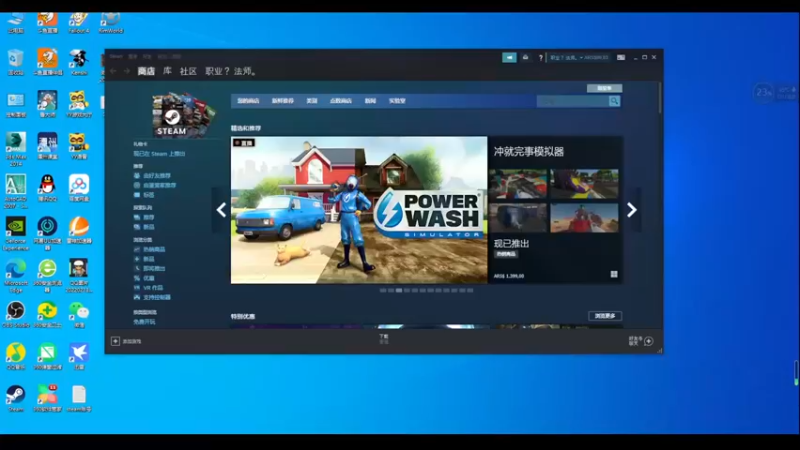Screen dimensions: 800x450
Task: Click the PowerWash Simulator featured banner
Action: coord(359,210)
